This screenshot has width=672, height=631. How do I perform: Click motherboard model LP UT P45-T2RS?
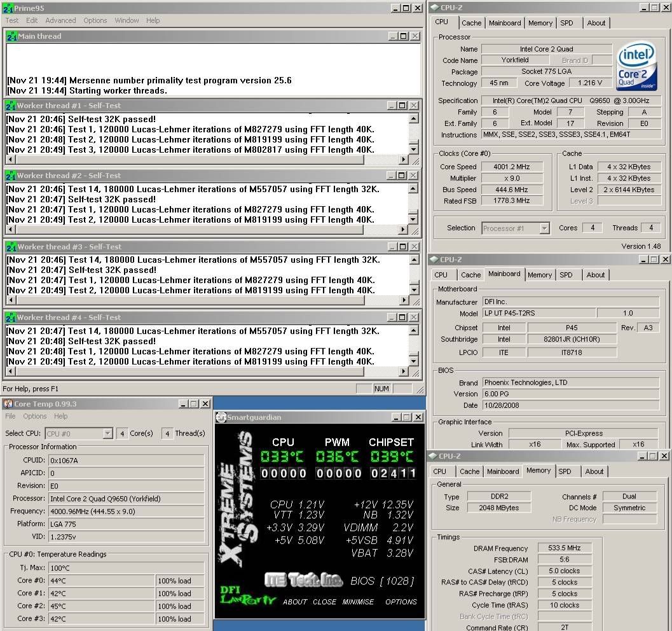coord(538,314)
